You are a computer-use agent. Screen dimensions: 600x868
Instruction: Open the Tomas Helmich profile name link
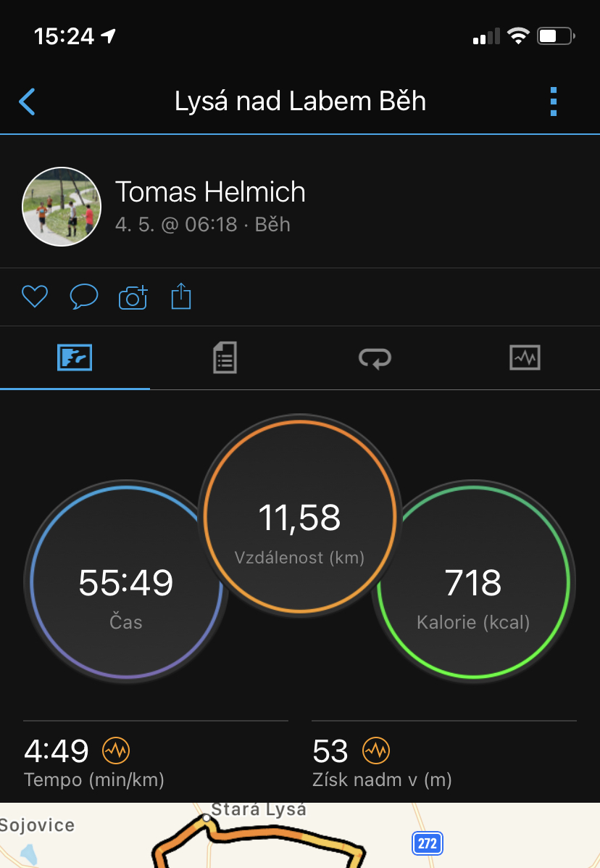210,192
